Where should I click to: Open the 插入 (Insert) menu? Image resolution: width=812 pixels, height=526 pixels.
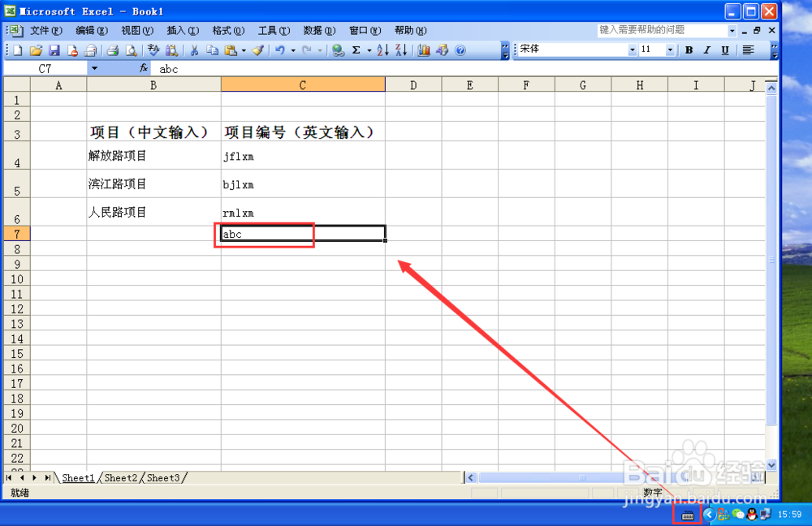(x=183, y=31)
